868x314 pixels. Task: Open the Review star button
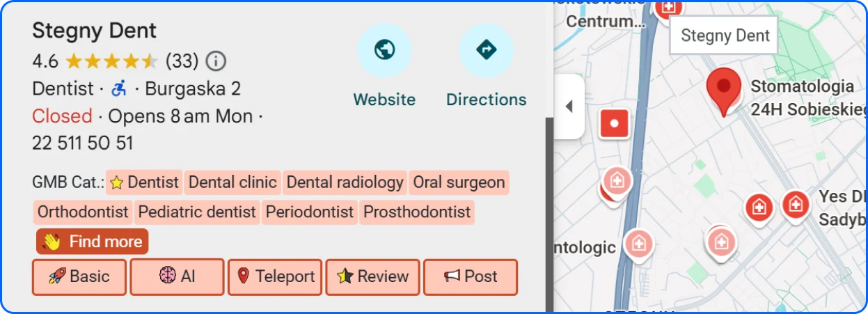(372, 276)
